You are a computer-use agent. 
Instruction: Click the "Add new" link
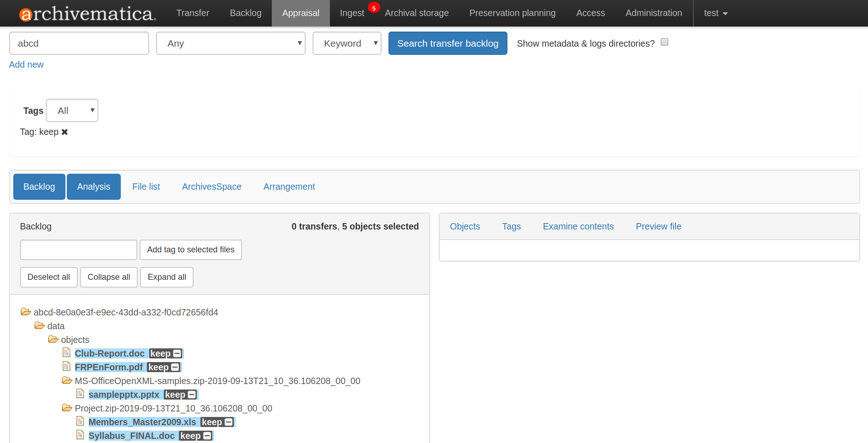point(26,64)
